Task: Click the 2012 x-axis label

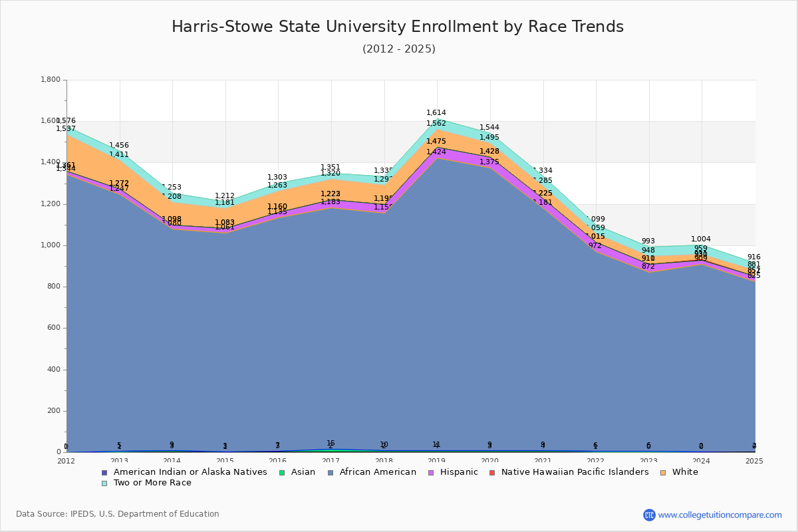Action: click(66, 460)
